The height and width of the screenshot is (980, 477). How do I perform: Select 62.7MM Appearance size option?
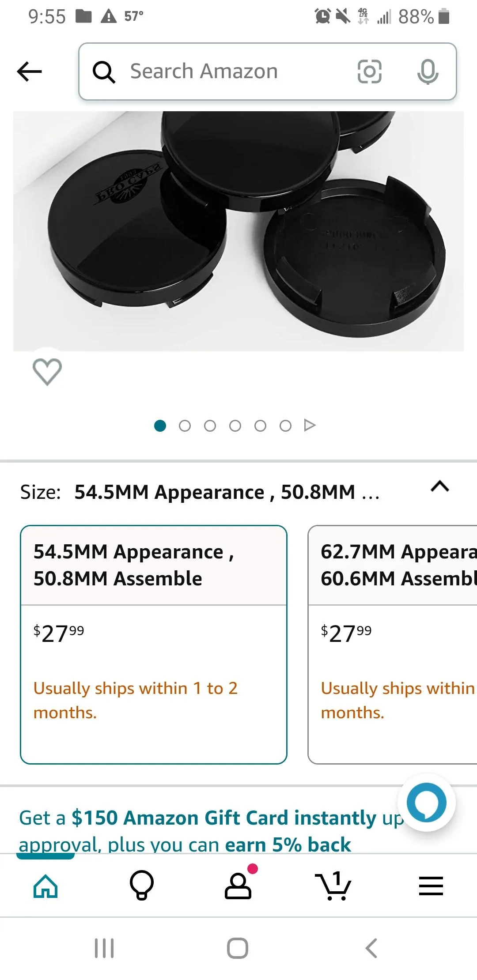[393, 645]
